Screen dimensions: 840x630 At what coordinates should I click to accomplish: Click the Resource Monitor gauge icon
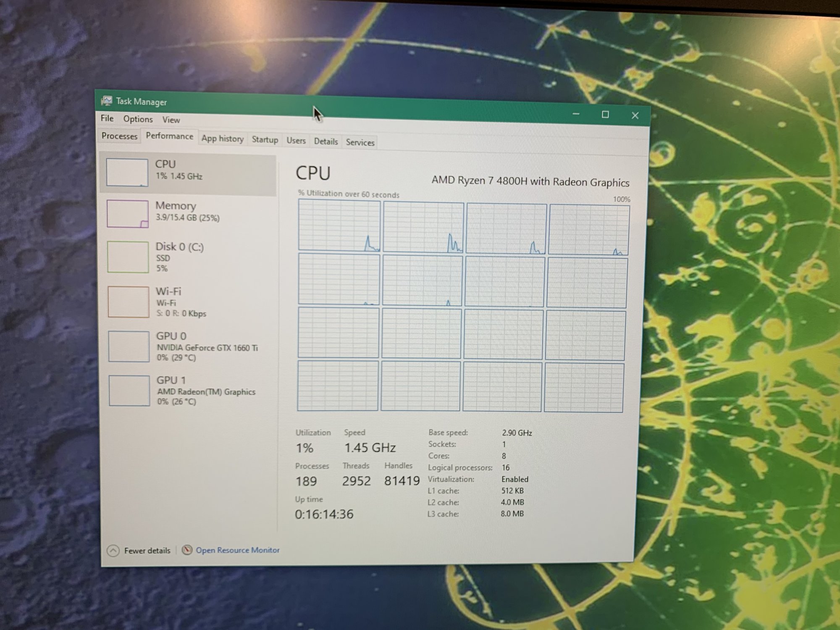187,550
